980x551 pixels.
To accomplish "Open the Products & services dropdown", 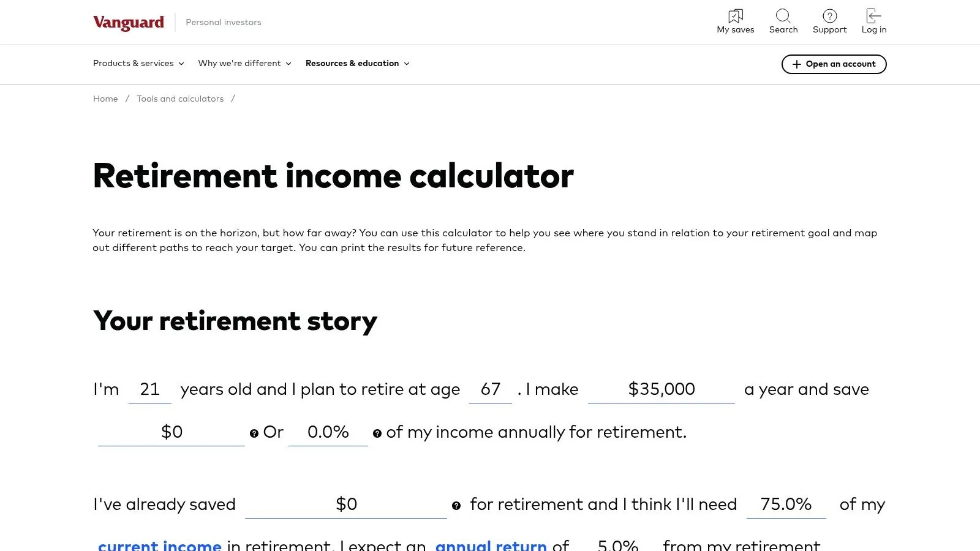I will point(138,63).
